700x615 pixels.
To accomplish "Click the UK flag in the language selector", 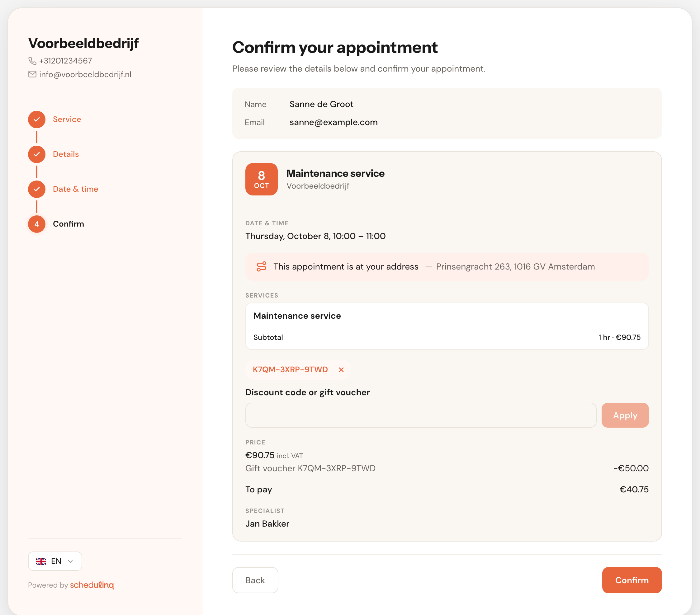I will [x=41, y=561].
